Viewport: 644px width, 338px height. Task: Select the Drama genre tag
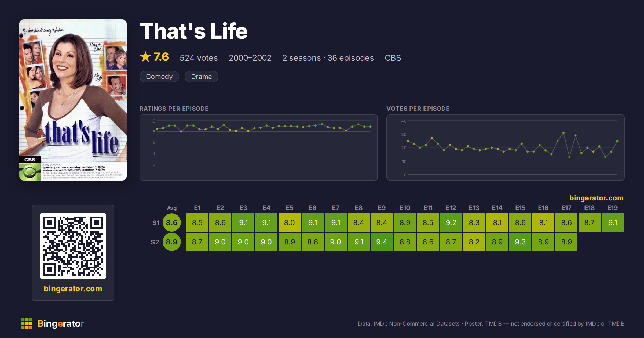(202, 77)
